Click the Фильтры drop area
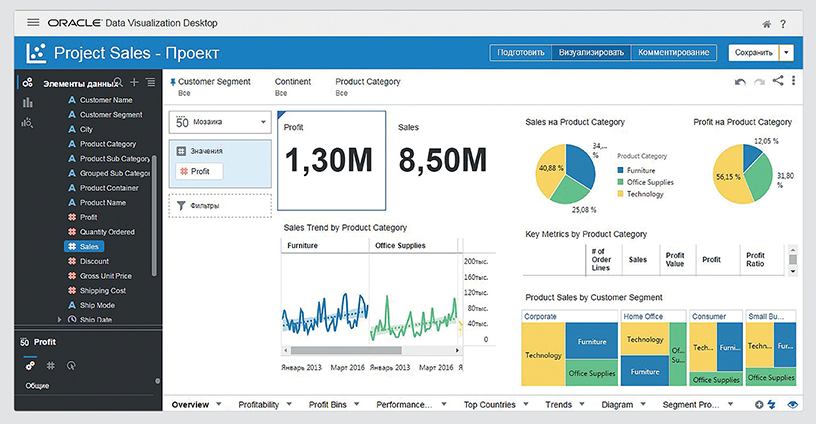 coord(220,205)
